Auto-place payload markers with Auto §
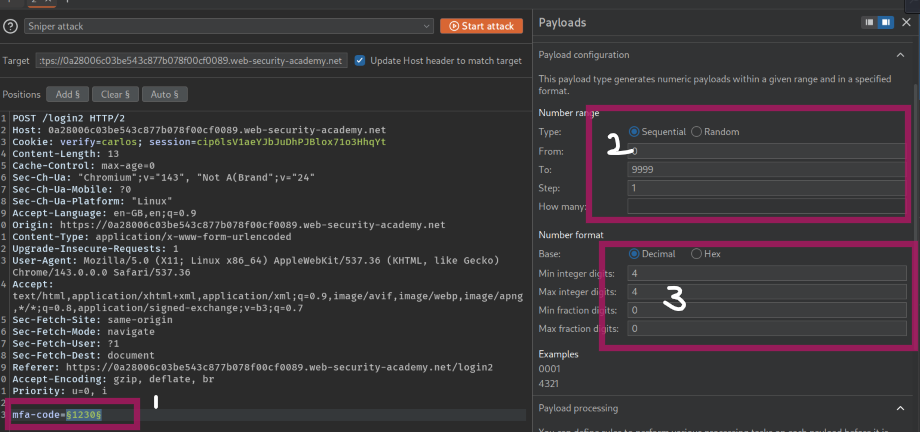This screenshot has width=920, height=432. point(164,94)
